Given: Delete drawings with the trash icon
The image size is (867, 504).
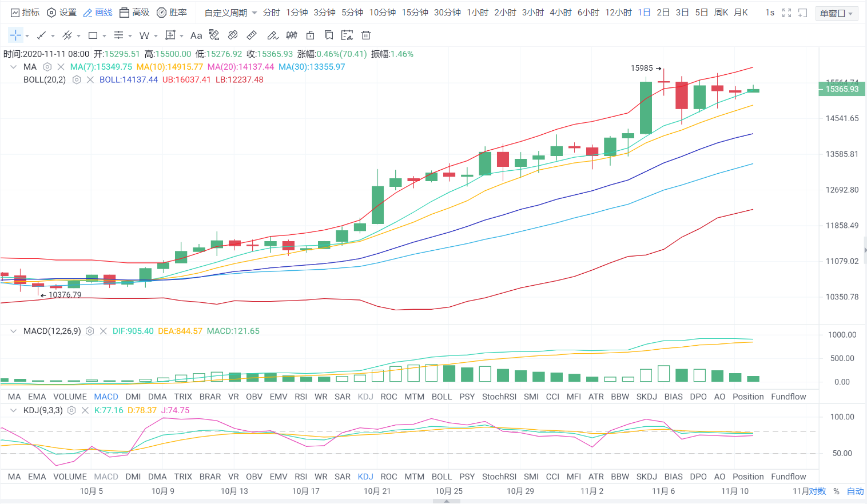Looking at the screenshot, I should (x=366, y=35).
